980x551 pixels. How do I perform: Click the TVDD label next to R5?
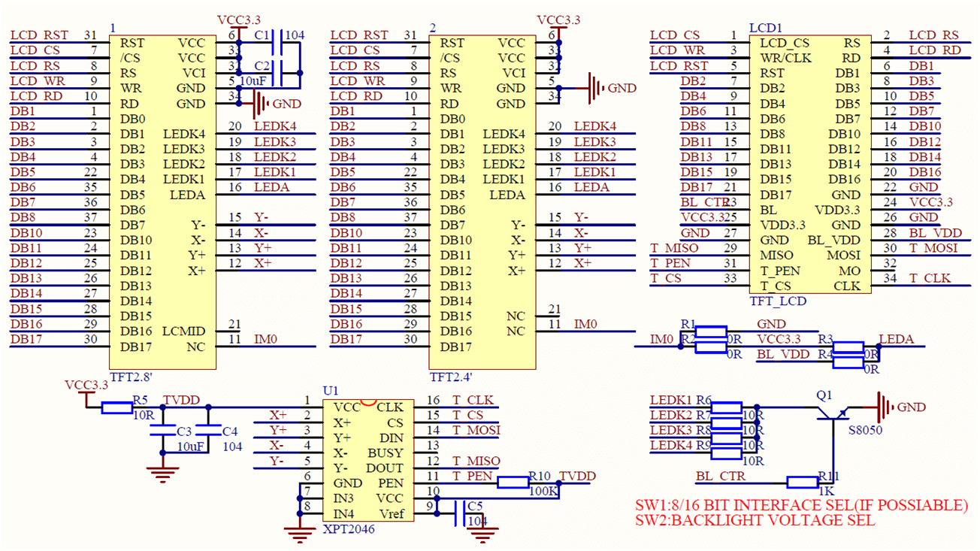[x=180, y=400]
